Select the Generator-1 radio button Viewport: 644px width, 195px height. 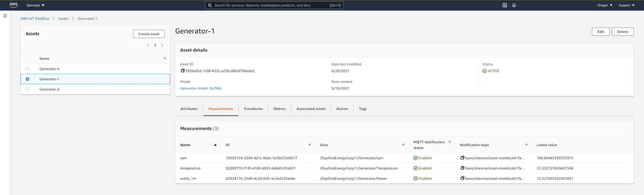coord(27,79)
